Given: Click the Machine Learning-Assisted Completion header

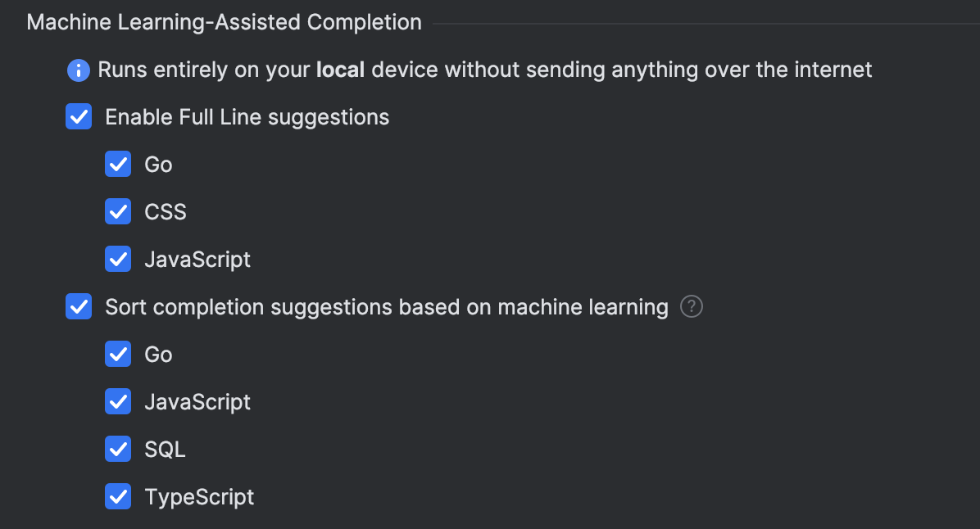Looking at the screenshot, I should 224,21.
